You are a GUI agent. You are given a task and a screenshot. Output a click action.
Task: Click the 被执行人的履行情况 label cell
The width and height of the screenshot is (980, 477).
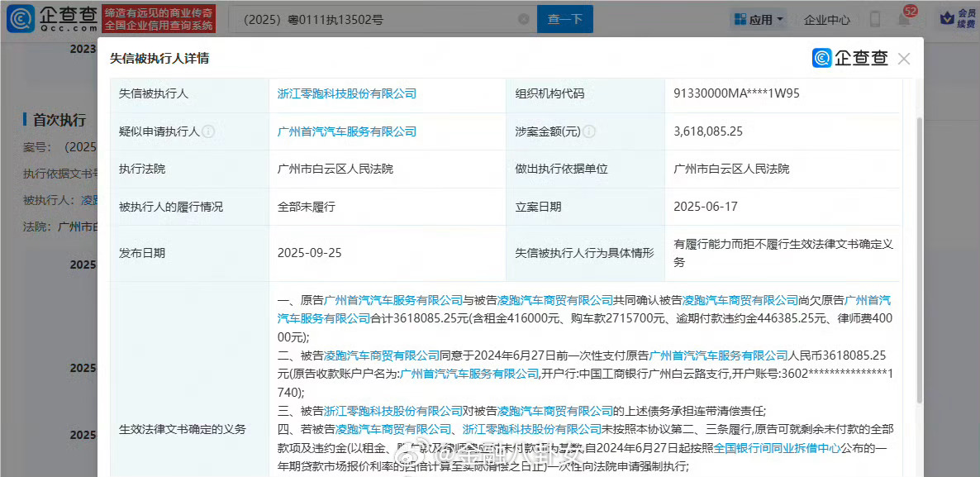click(170, 207)
